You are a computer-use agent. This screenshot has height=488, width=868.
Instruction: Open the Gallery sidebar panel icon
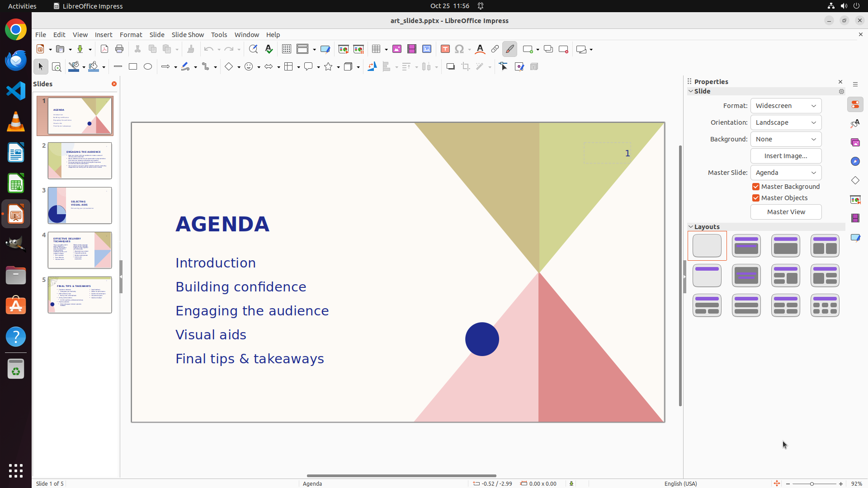855,143
